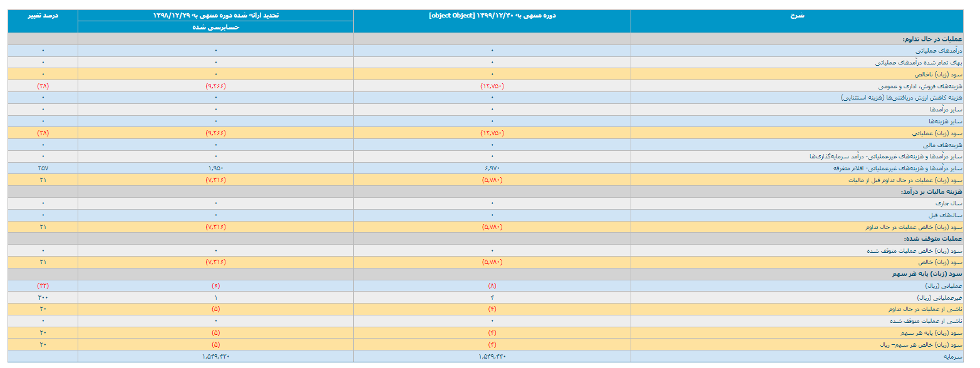
Task: Click ۱,۵۴۹,۴۳۰ under the ۱۳۹۸/۱۲/۲۹ column
Action: (215, 356)
